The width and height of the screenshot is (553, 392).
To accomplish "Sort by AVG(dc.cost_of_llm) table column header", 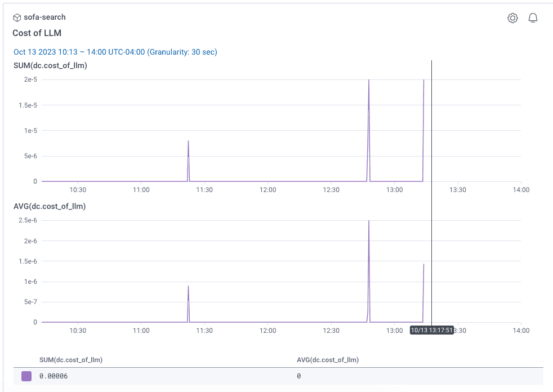I will click(x=328, y=359).
